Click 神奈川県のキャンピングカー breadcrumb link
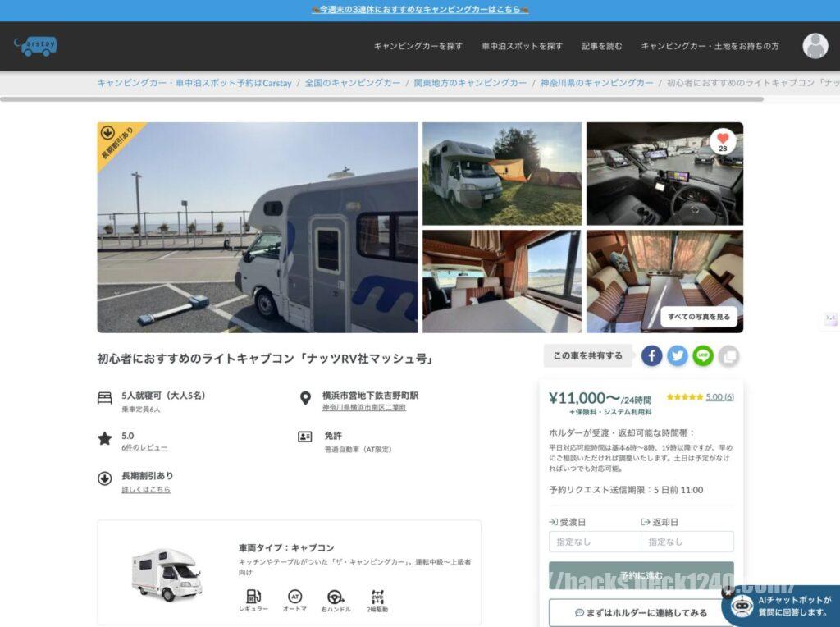840x627 pixels. pyautogui.click(x=597, y=83)
